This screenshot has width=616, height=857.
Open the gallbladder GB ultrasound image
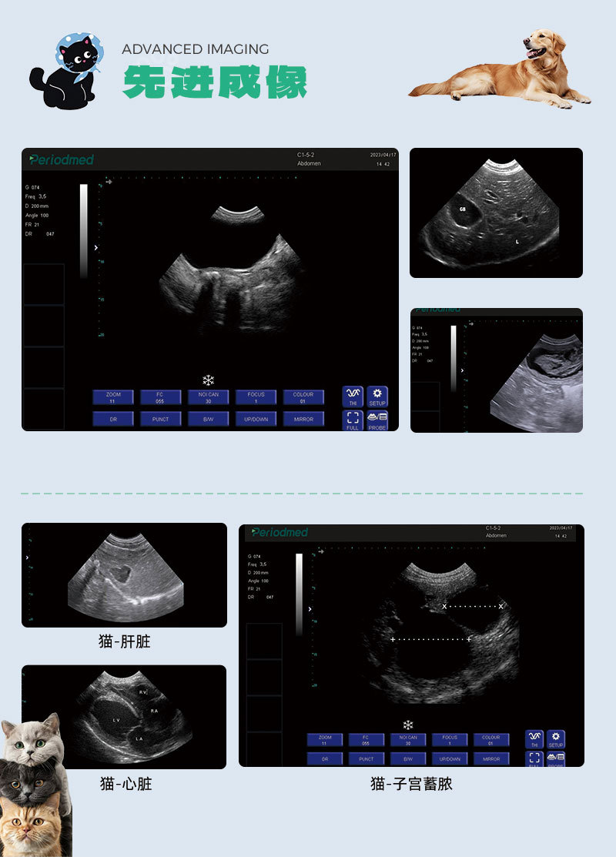point(496,213)
